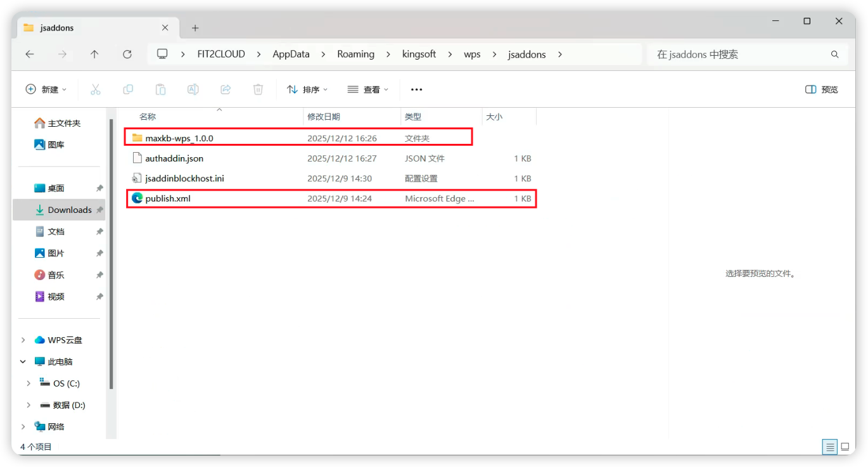Image resolution: width=868 pixels, height=467 pixels.
Task: Expand the OS (C:) drive tree node
Action: [x=29, y=383]
